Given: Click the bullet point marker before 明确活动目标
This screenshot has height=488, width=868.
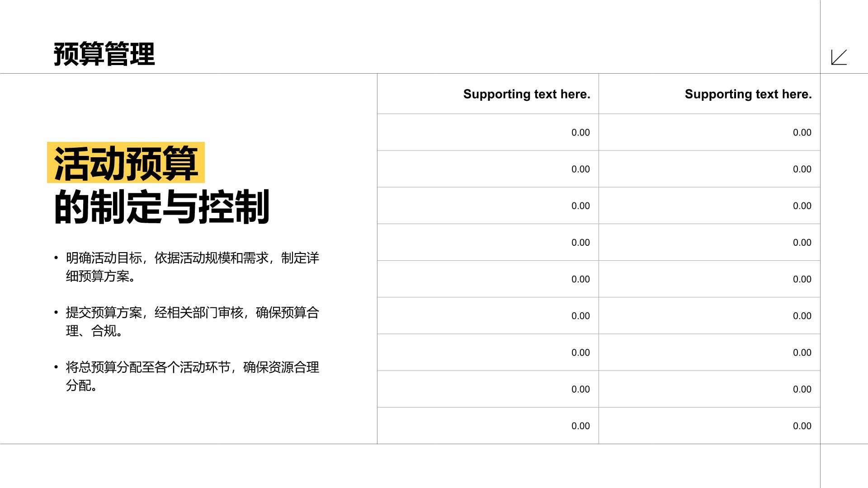Looking at the screenshot, I should [x=56, y=258].
